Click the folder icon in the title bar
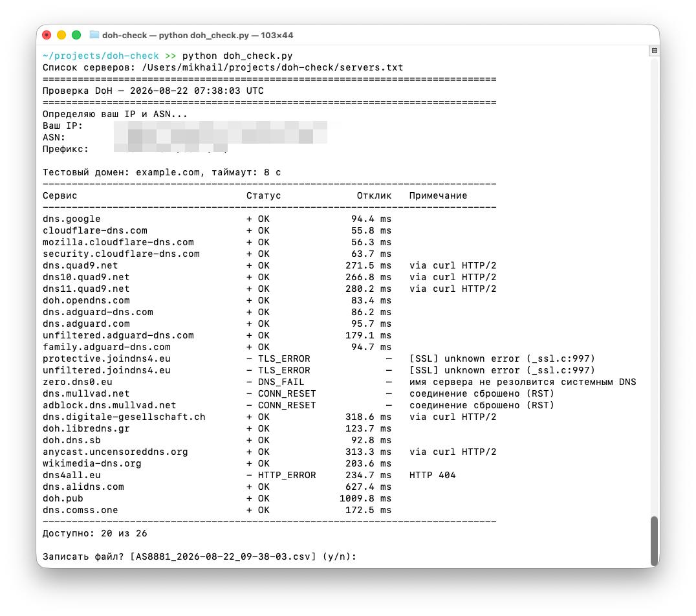This screenshot has height=616, width=696. pos(94,35)
